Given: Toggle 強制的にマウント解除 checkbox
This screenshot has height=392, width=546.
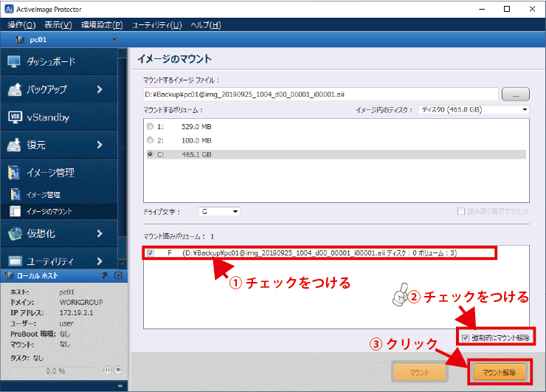Looking at the screenshot, I should (464, 337).
